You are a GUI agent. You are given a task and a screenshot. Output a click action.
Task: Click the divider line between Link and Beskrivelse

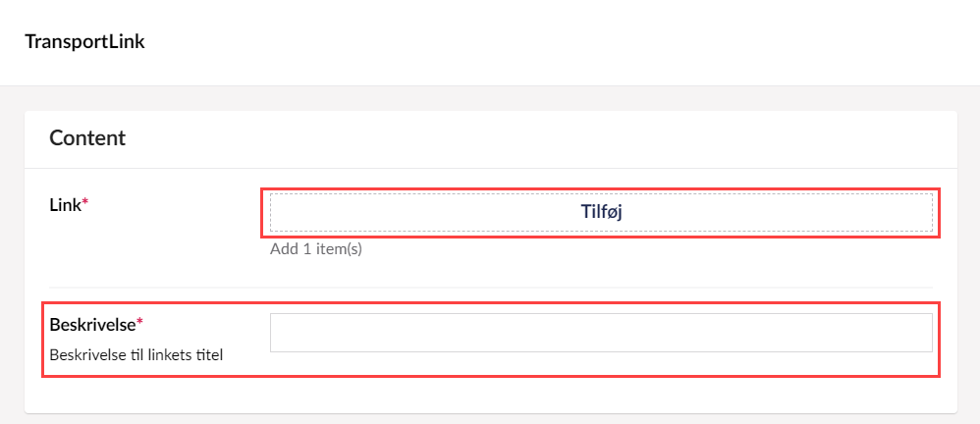[x=491, y=288]
